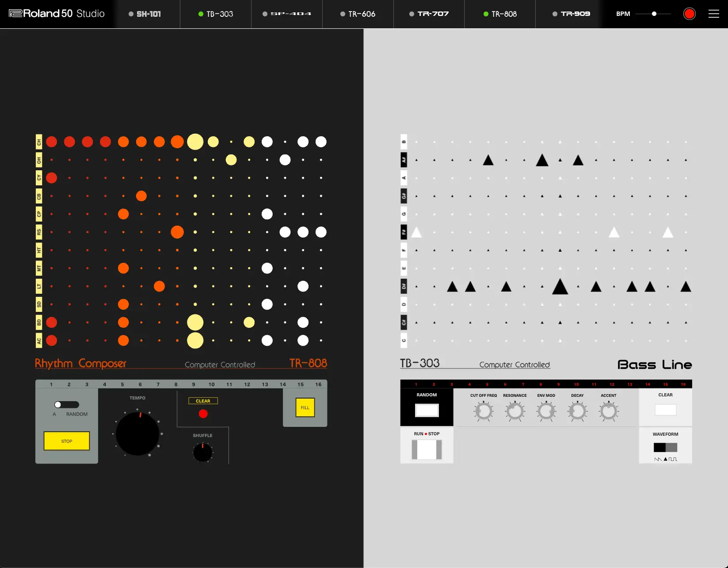This screenshot has height=568, width=728.
Task: Click the yellow FILL button on TR-808
Action: [x=305, y=407]
